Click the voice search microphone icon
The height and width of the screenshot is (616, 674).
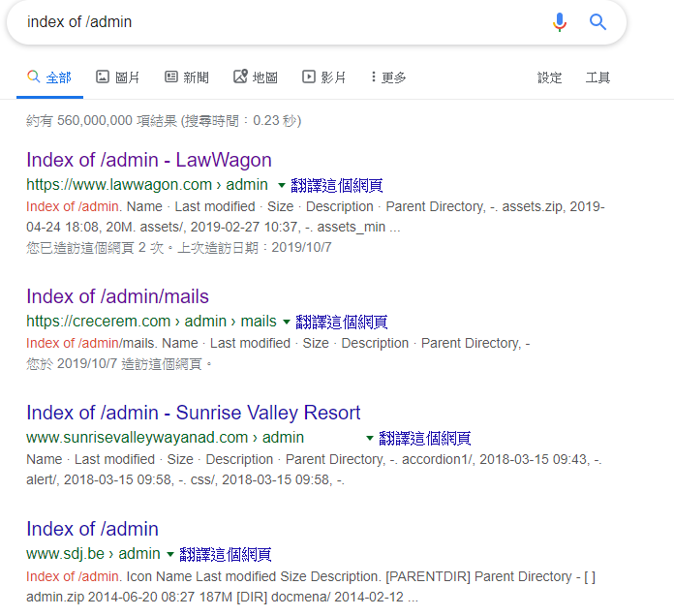[x=560, y=22]
